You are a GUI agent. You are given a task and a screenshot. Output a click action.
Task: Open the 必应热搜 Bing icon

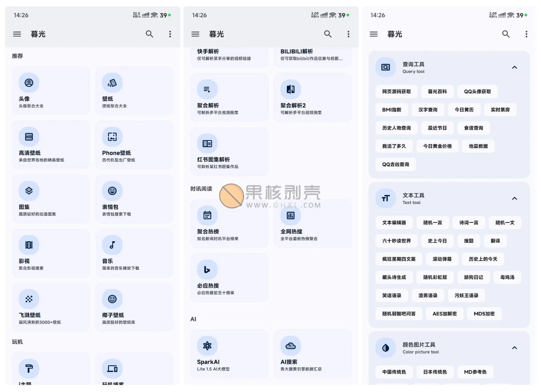207,270
